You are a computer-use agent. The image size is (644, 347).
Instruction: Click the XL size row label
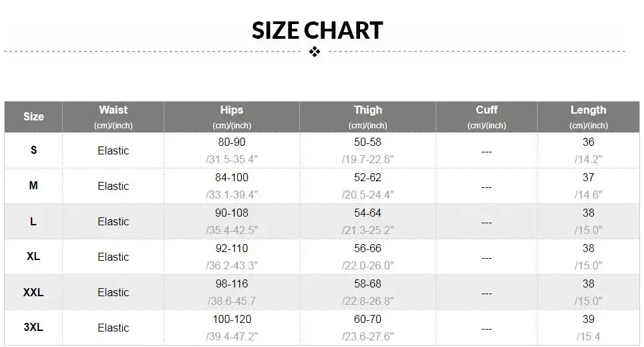point(33,257)
